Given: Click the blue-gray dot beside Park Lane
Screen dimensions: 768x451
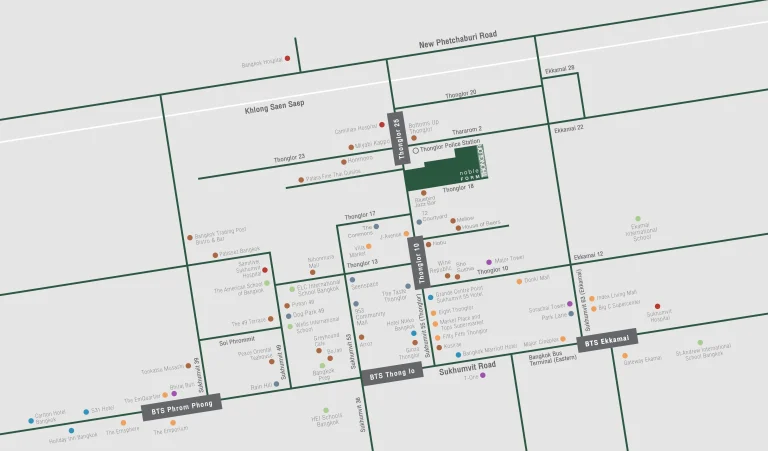Looking at the screenshot, I should pyautogui.click(x=571, y=313).
